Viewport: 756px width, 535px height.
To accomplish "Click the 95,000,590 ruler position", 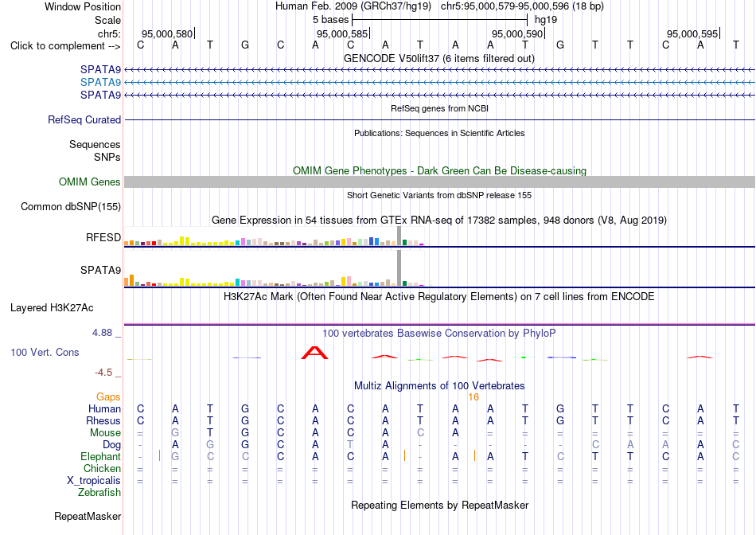I will [x=516, y=33].
